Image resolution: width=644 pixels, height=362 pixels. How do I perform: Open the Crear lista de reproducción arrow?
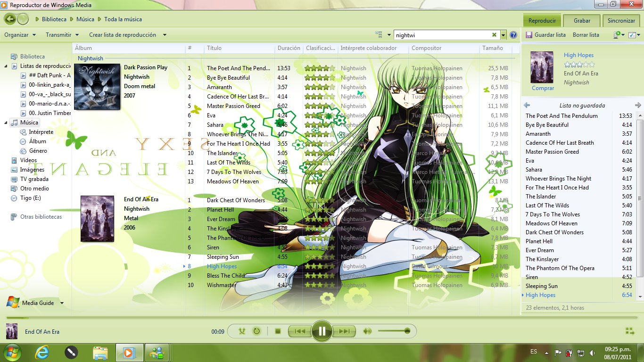(x=165, y=35)
